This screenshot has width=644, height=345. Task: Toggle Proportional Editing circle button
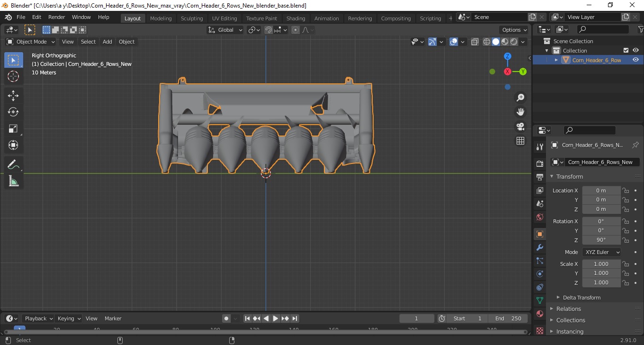click(x=295, y=30)
